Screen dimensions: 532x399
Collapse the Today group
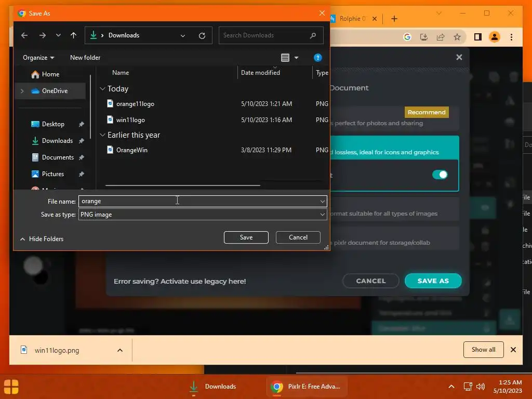tap(102, 89)
